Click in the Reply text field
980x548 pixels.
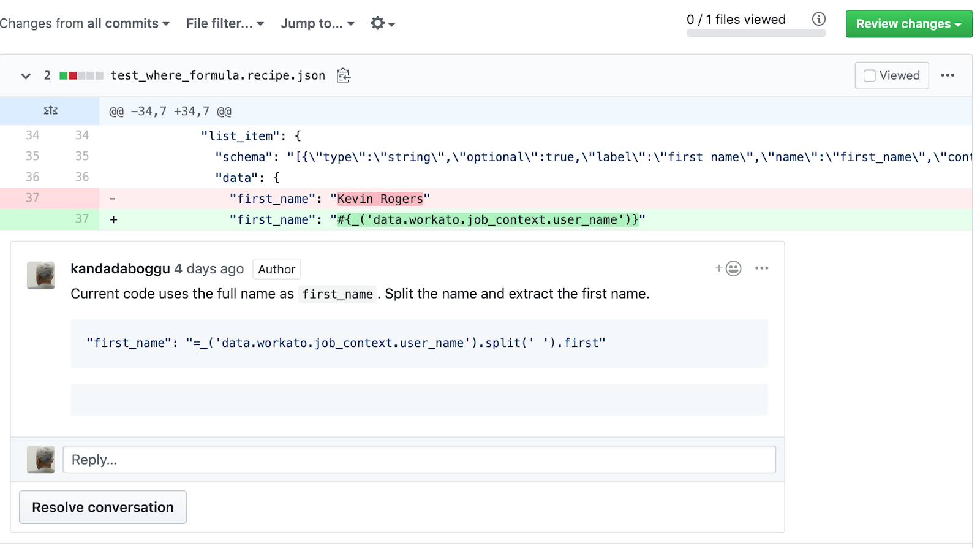tap(419, 460)
